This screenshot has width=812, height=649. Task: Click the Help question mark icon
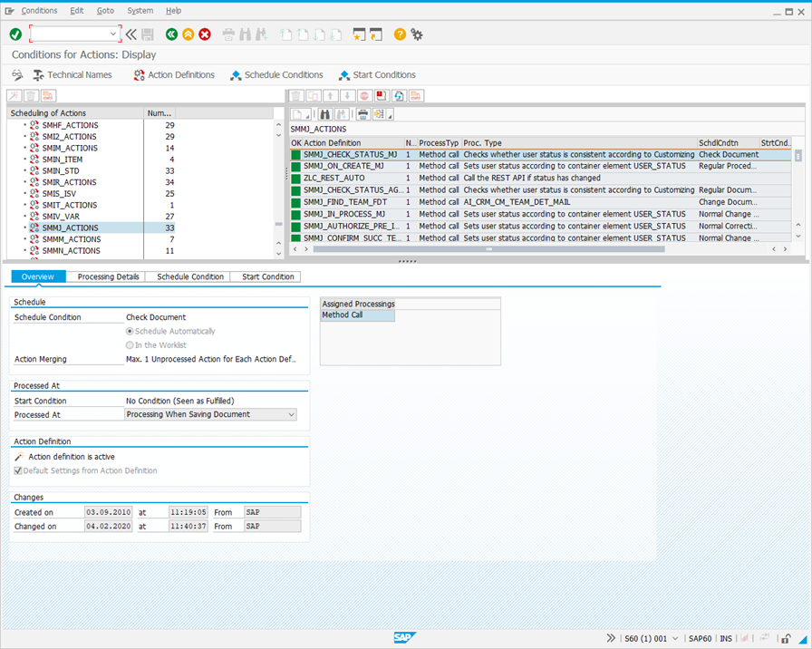(x=400, y=34)
